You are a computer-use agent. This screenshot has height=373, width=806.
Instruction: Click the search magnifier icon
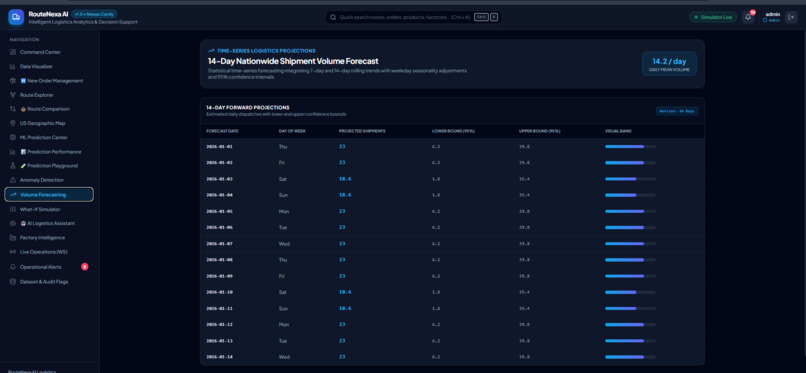(x=333, y=17)
